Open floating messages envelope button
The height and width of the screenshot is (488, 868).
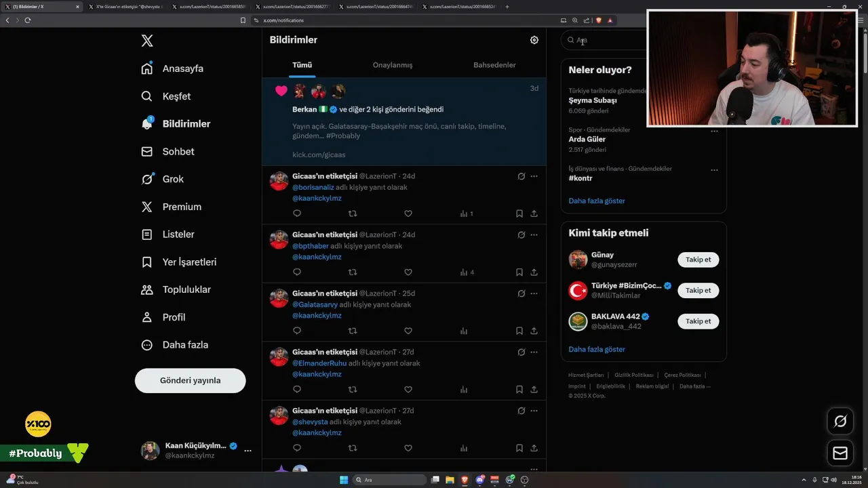click(840, 453)
